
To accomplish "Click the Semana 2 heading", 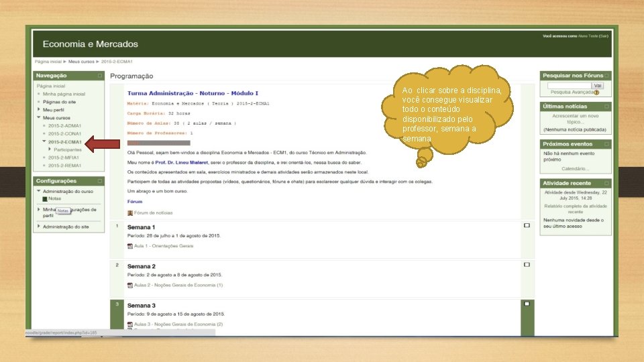I will tap(142, 266).
